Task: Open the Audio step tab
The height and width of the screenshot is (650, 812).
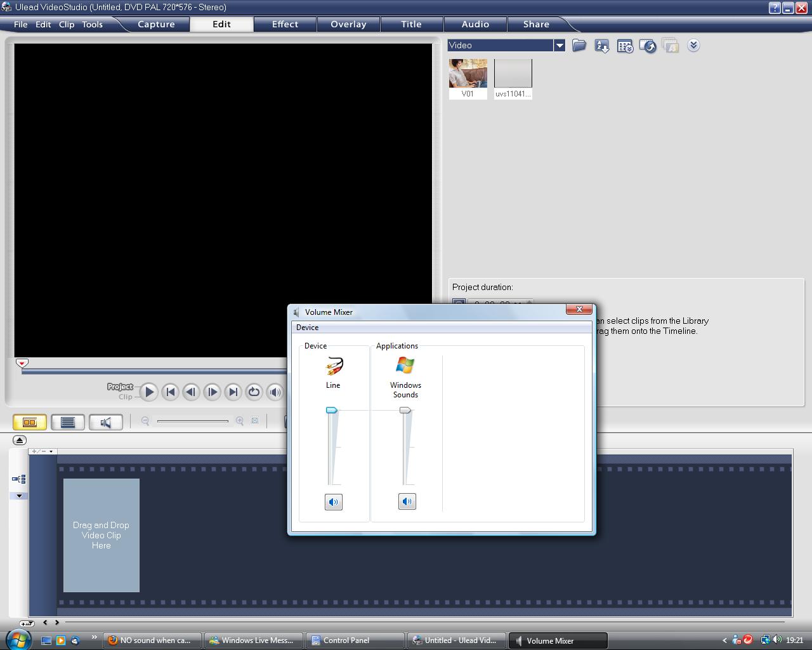Action: 475,24
